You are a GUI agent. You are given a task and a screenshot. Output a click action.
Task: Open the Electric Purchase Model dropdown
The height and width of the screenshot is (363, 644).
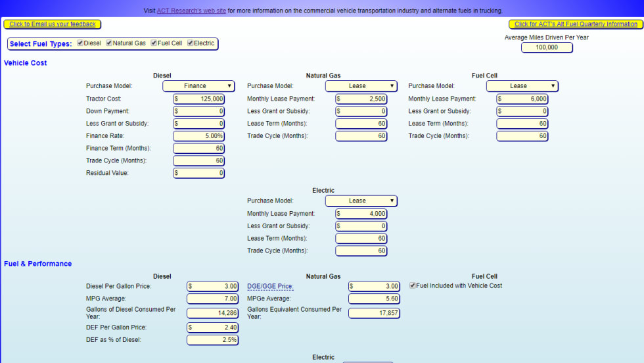pyautogui.click(x=361, y=201)
